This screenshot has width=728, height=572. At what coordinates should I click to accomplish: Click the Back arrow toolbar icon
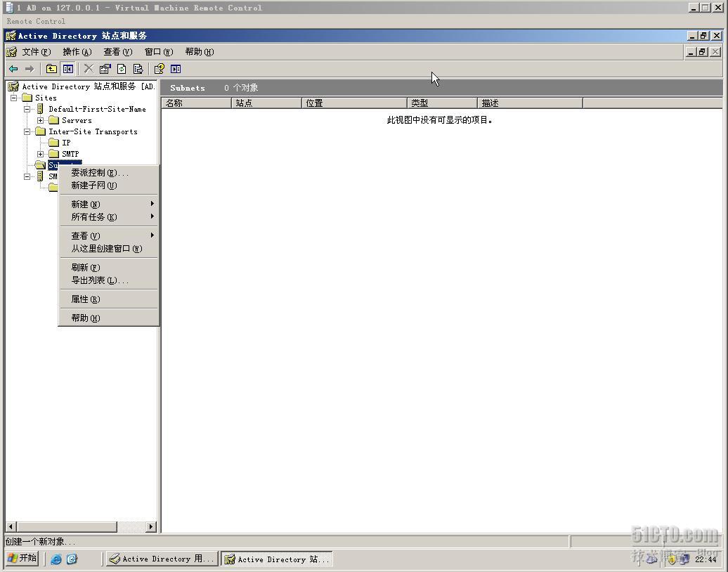13,69
